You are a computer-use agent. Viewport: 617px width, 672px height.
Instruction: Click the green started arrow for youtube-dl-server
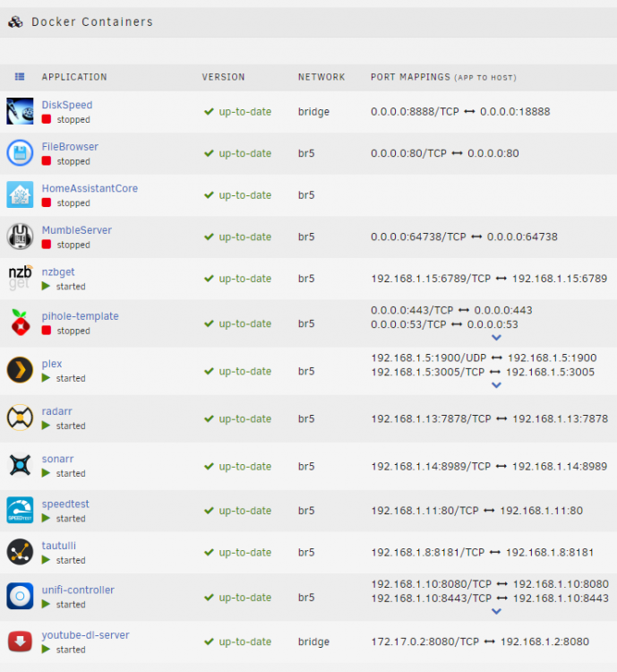(46, 650)
